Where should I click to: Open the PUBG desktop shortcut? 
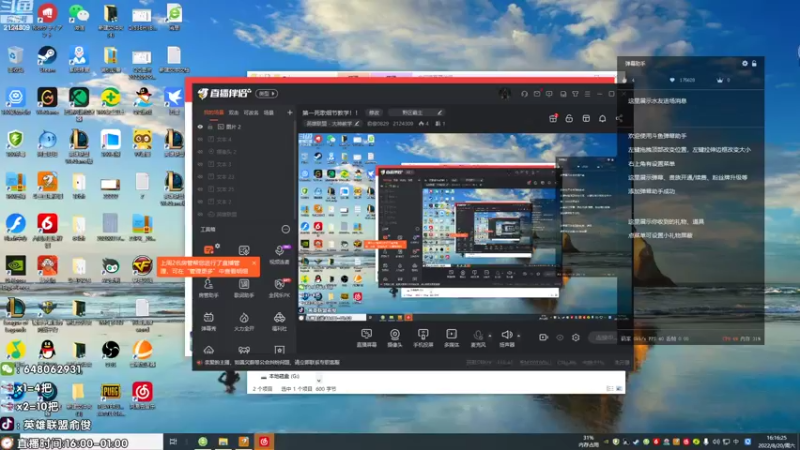(x=110, y=397)
